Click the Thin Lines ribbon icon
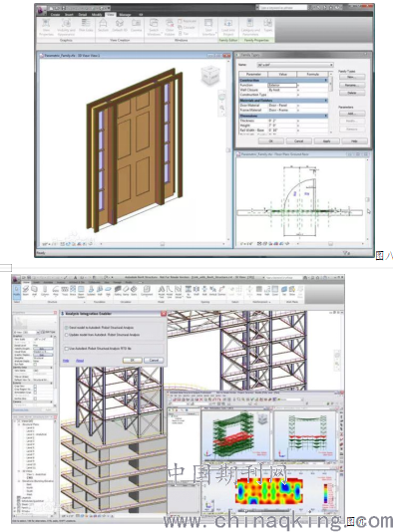This screenshot has width=393, height=532. pos(86,26)
